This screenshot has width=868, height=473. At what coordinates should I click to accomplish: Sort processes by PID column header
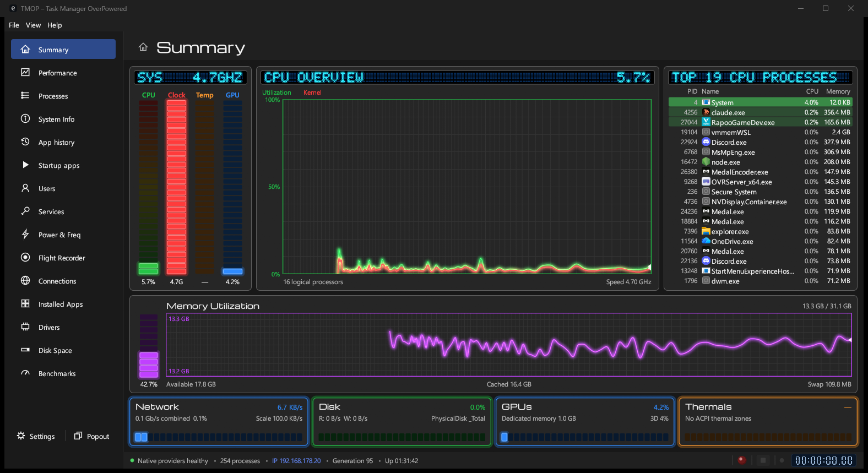pyautogui.click(x=692, y=91)
